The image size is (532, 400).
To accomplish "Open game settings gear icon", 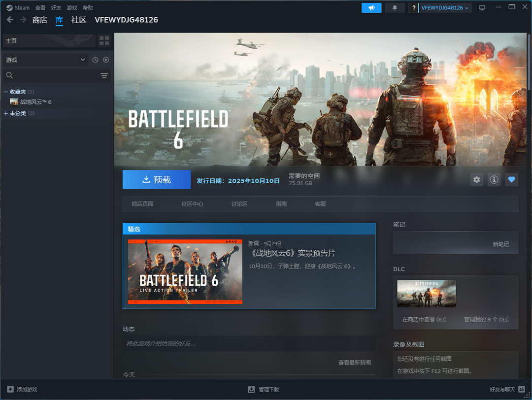I will 476,180.
